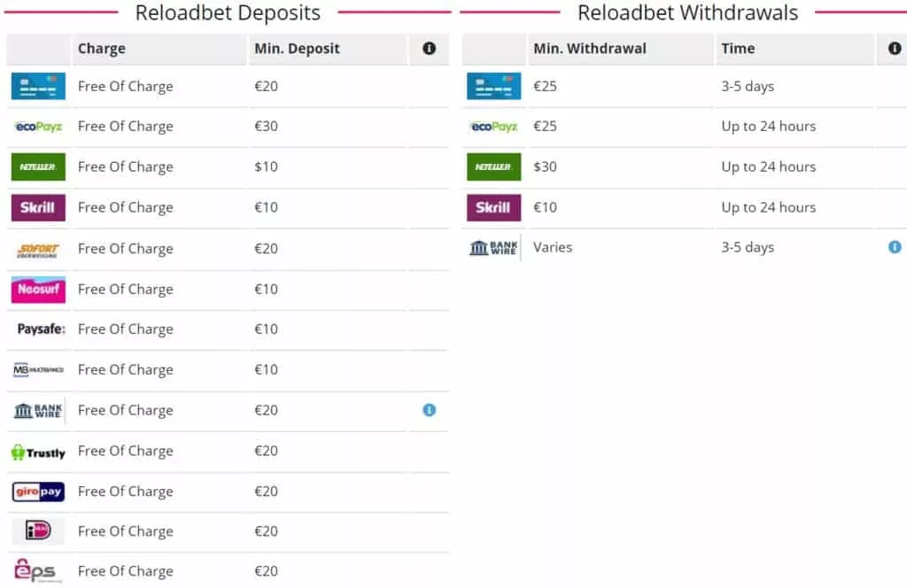Image resolution: width=907 pixels, height=588 pixels.
Task: Click the Paysafe deposit logo
Action: pyautogui.click(x=41, y=329)
